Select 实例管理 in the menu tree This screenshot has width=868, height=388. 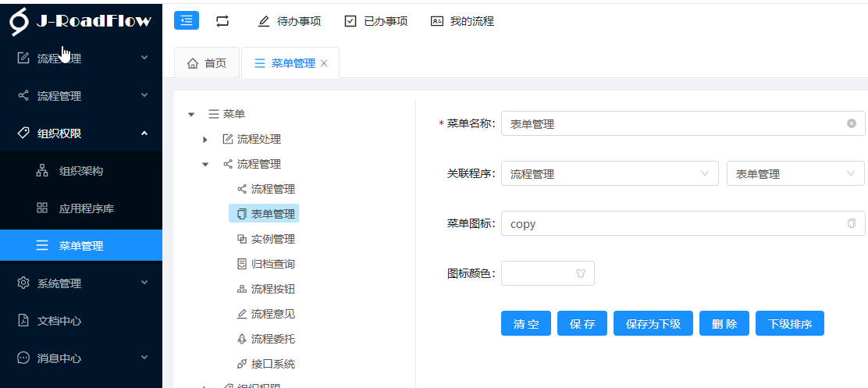pos(266,239)
